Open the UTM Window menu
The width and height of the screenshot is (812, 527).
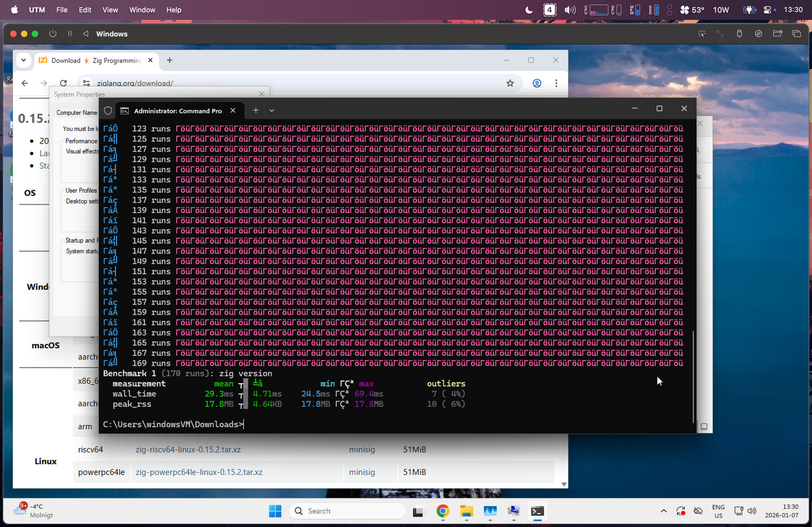point(142,10)
